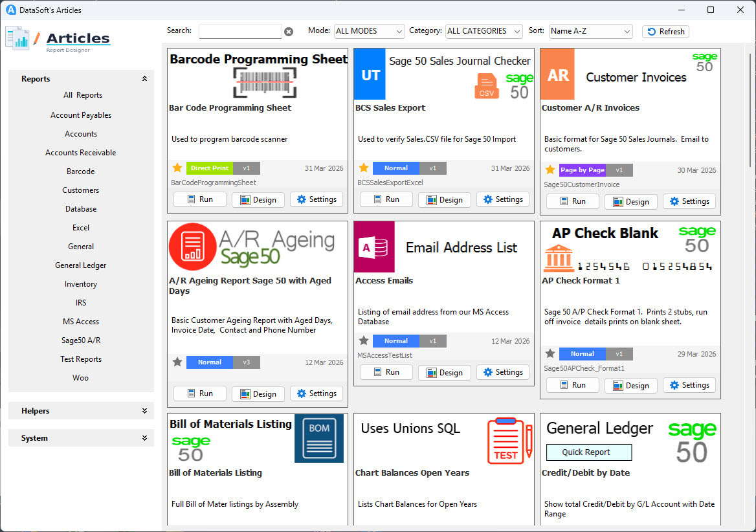Select Accounts Receivable in the Reports list
Image resolution: width=756 pixels, height=532 pixels.
[81, 153]
